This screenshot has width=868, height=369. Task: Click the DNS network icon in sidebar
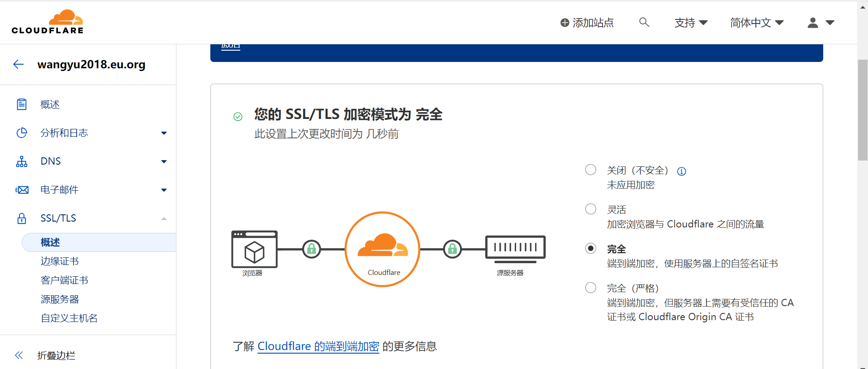[22, 161]
